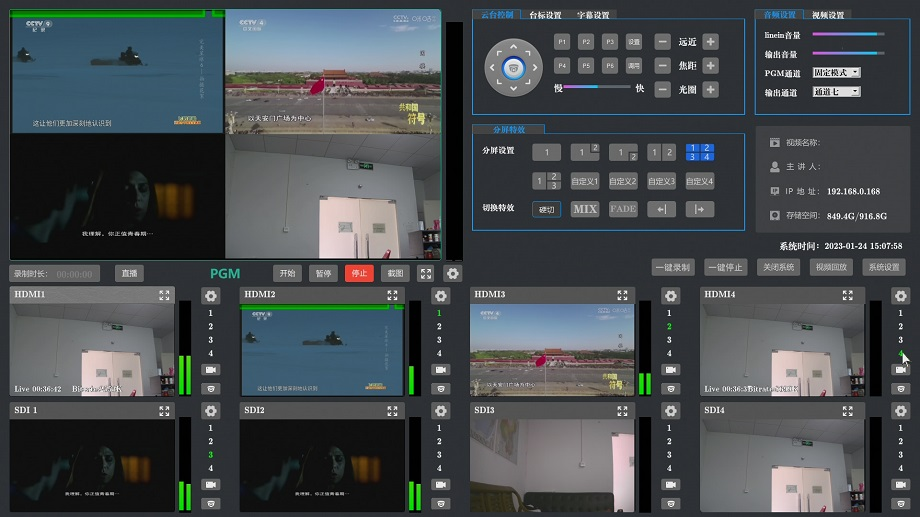Open HDMI1 settings gear
920x517 pixels.
click(x=210, y=296)
